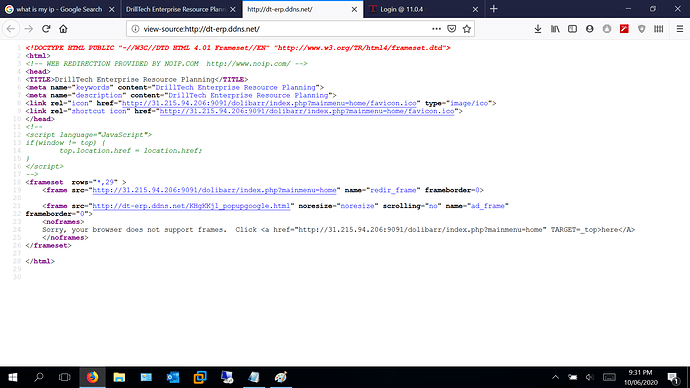Open Task View on the taskbar
The width and height of the screenshot is (690, 388).
(65, 377)
